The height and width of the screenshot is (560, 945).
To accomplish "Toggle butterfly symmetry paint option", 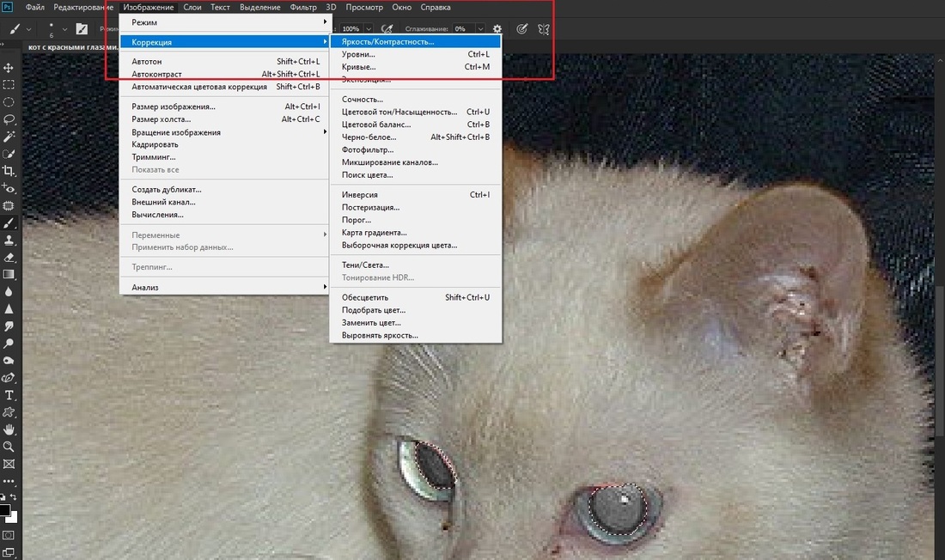I will point(543,29).
